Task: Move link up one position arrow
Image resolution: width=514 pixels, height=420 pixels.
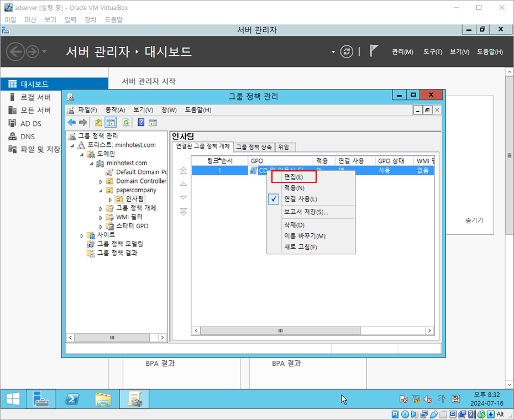Action: point(183,184)
